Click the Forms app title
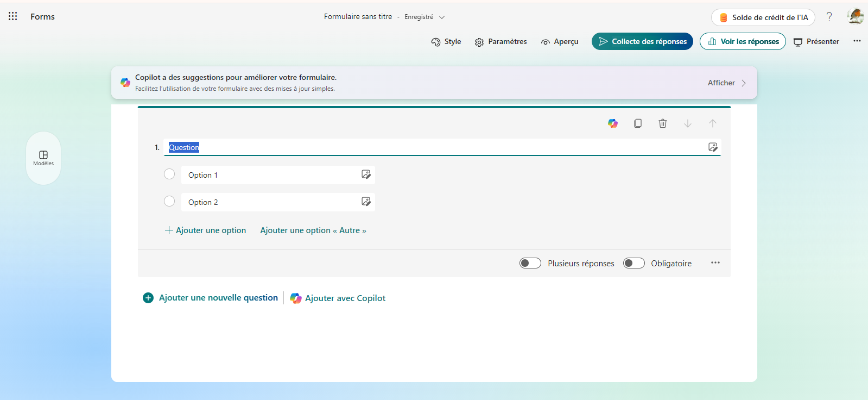 point(42,17)
